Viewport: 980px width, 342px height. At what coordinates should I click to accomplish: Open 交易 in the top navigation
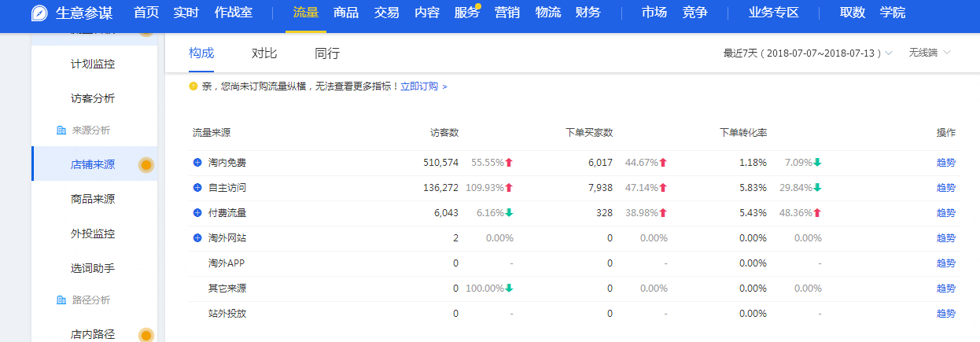pyautogui.click(x=386, y=13)
